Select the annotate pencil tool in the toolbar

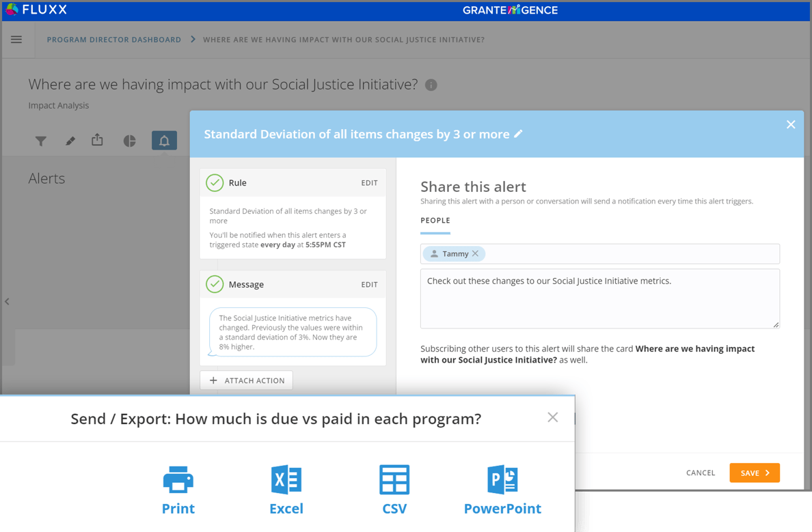(69, 140)
